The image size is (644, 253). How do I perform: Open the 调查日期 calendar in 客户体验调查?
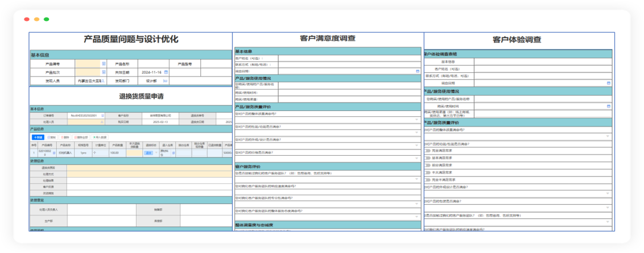609,83
